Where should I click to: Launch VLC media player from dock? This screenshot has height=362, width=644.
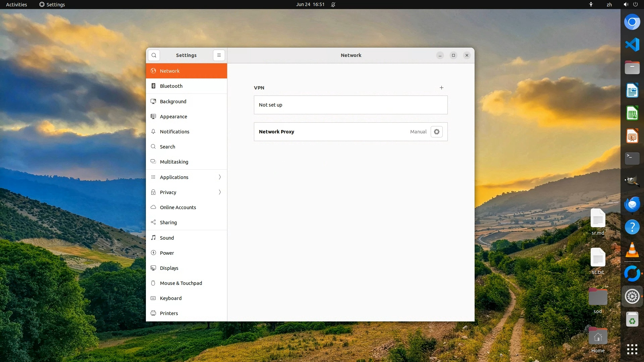[x=632, y=250]
